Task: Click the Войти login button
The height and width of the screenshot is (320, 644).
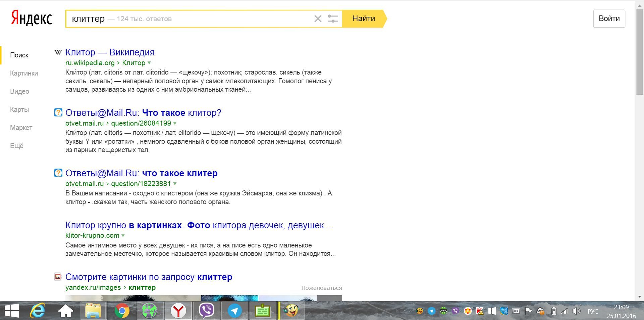Action: 609,18
